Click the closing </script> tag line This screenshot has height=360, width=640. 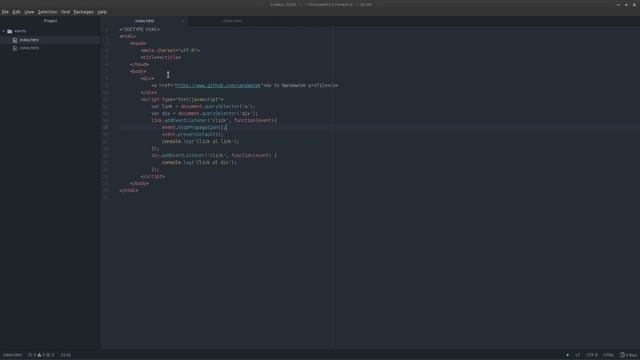pyautogui.click(x=153, y=176)
